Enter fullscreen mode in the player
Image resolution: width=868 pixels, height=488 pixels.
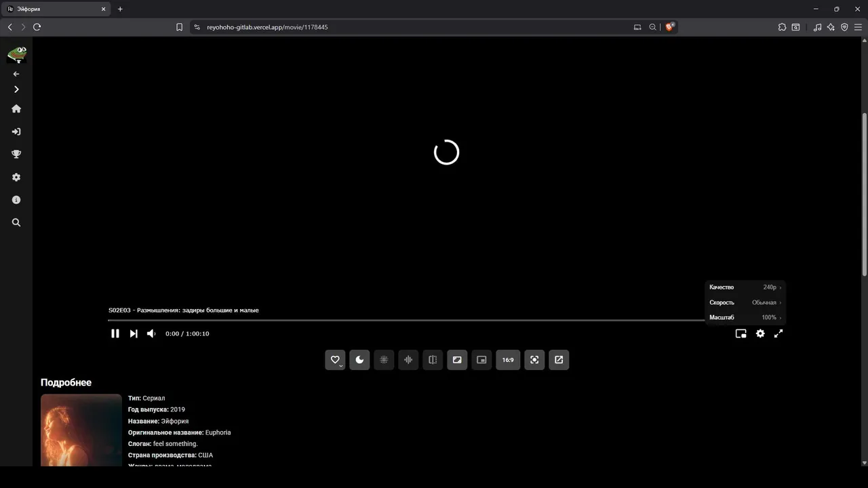click(778, 333)
